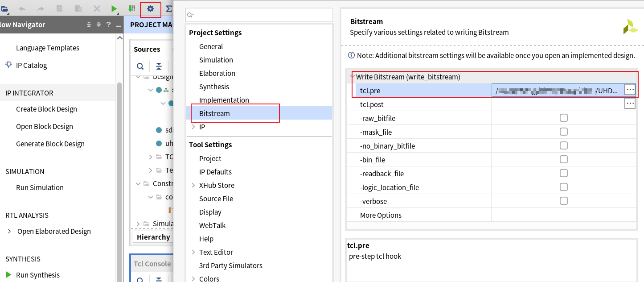Open the Tcl Console tab
The width and height of the screenshot is (644, 282).
(x=152, y=264)
